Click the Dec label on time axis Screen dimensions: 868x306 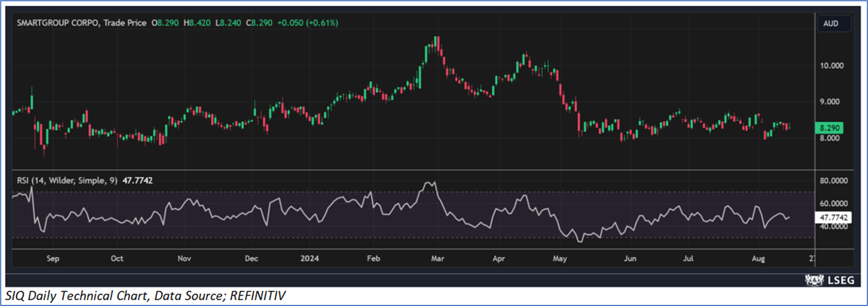coord(252,258)
